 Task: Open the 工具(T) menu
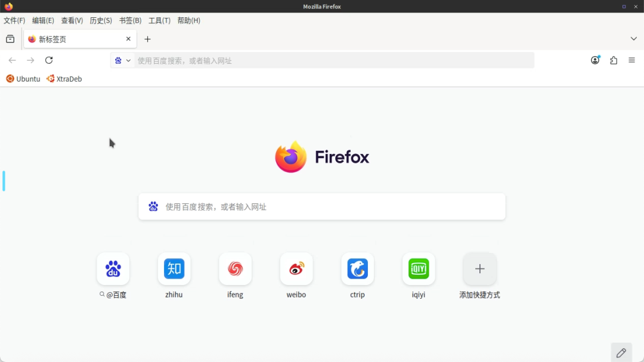click(159, 20)
